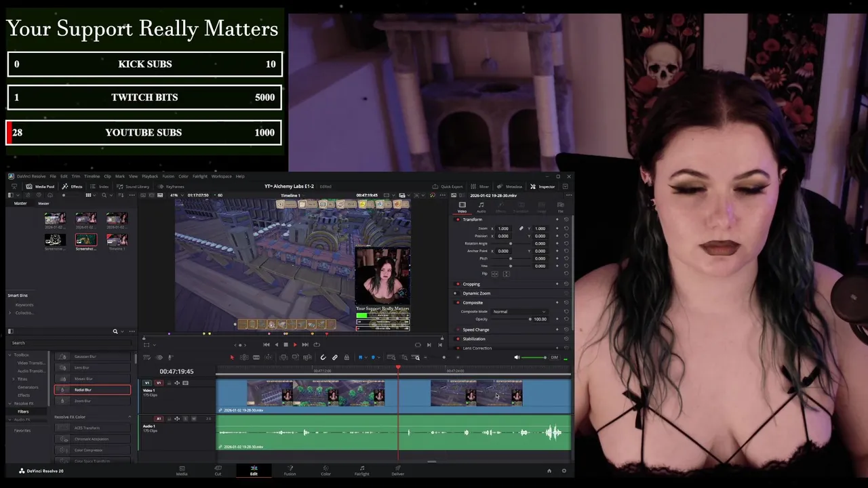This screenshot has width=868, height=488.
Task: Toggle the Effects panel button
Action: click(x=72, y=186)
